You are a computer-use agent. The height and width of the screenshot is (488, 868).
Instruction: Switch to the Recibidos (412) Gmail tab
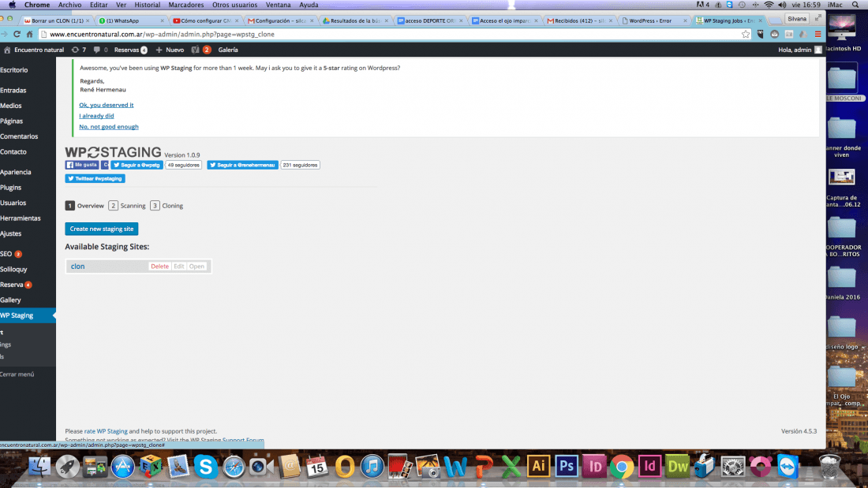pyautogui.click(x=580, y=20)
